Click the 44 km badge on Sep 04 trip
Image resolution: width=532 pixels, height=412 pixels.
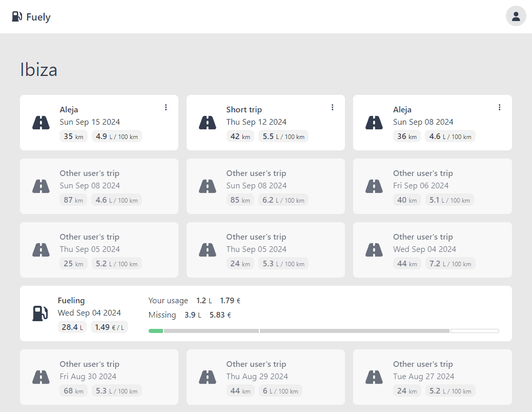point(407,264)
